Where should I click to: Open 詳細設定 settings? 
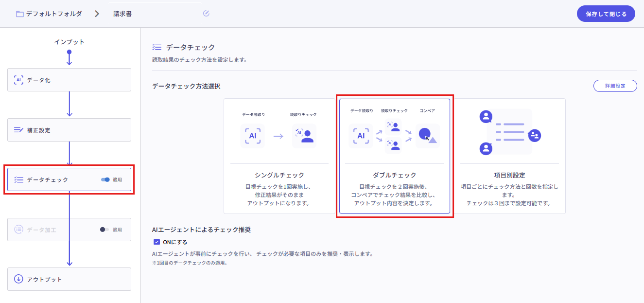(x=615, y=86)
